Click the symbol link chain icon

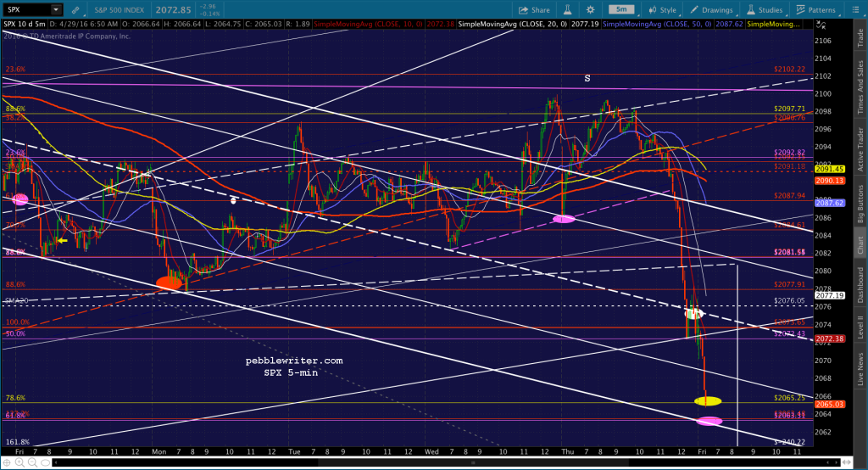coord(75,10)
